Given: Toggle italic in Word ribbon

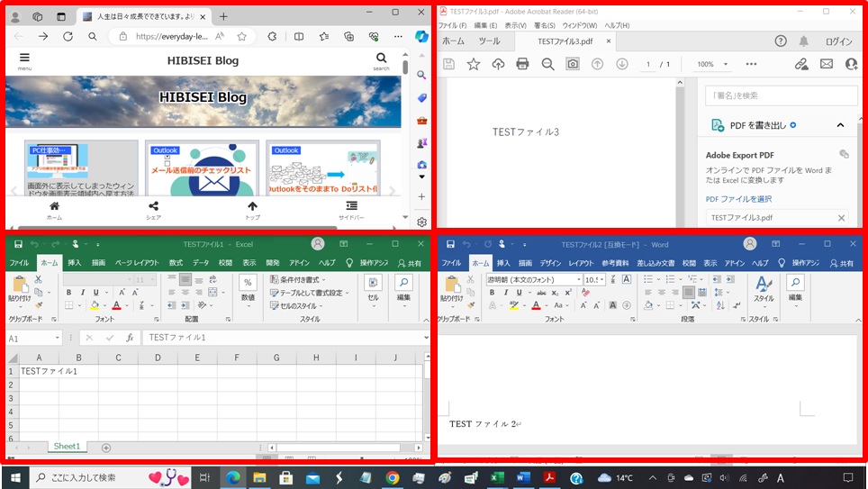Looking at the screenshot, I should [x=505, y=293].
